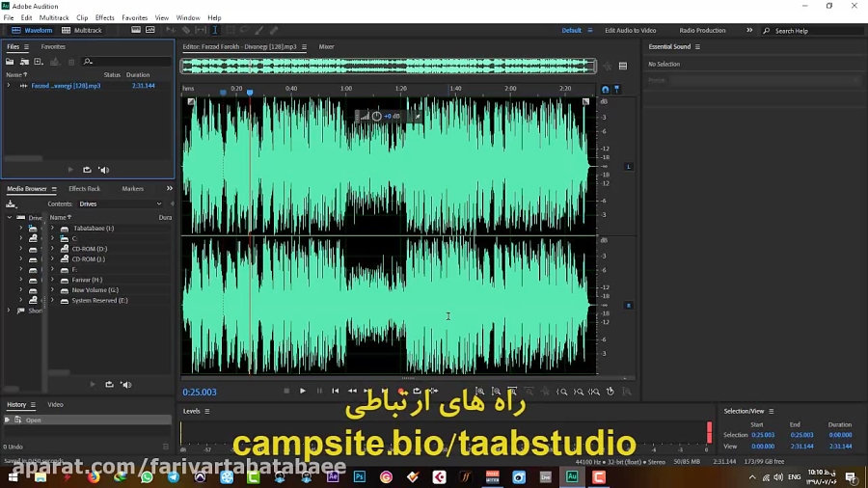Toggle Loop Playback in transport

pos(417,392)
